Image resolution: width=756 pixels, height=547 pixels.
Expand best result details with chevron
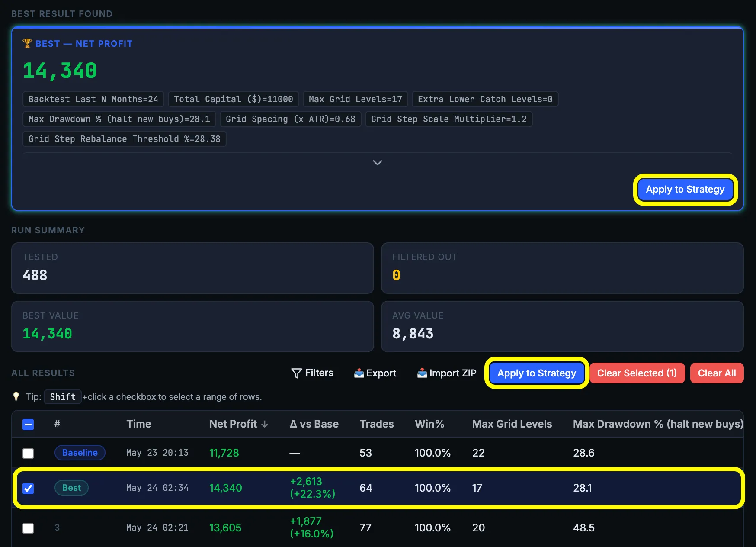[x=377, y=163]
